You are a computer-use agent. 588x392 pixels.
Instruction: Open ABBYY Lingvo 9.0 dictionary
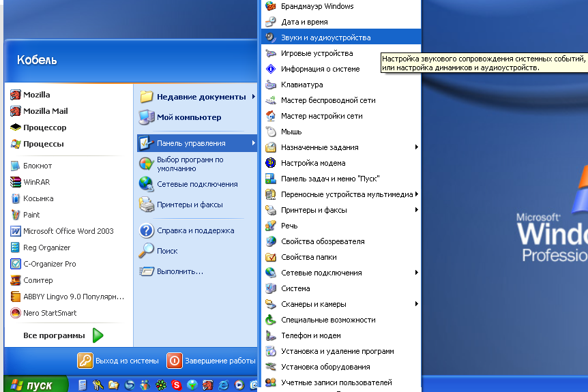point(67,297)
